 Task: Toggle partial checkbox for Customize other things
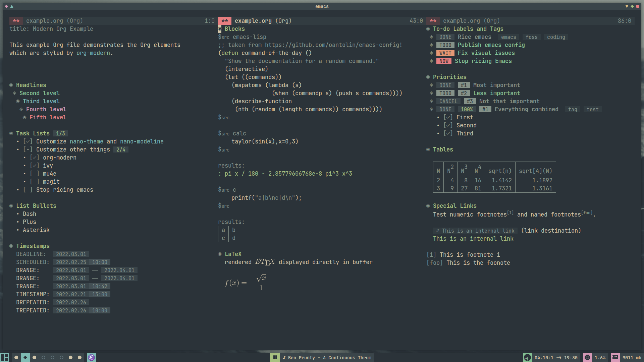point(28,149)
